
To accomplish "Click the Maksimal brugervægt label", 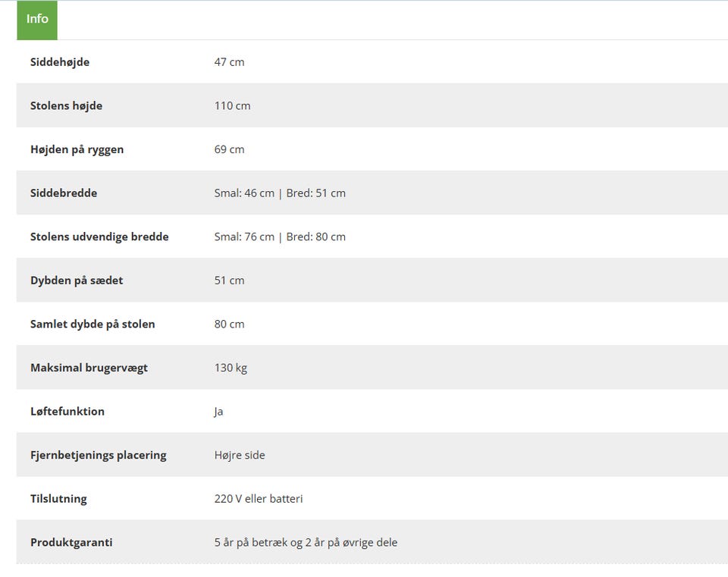I will (89, 368).
